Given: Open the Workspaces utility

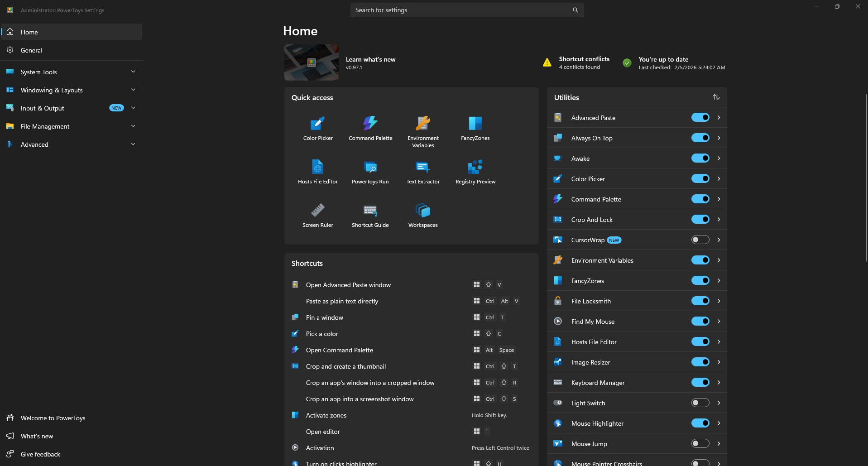Looking at the screenshot, I should [422, 214].
